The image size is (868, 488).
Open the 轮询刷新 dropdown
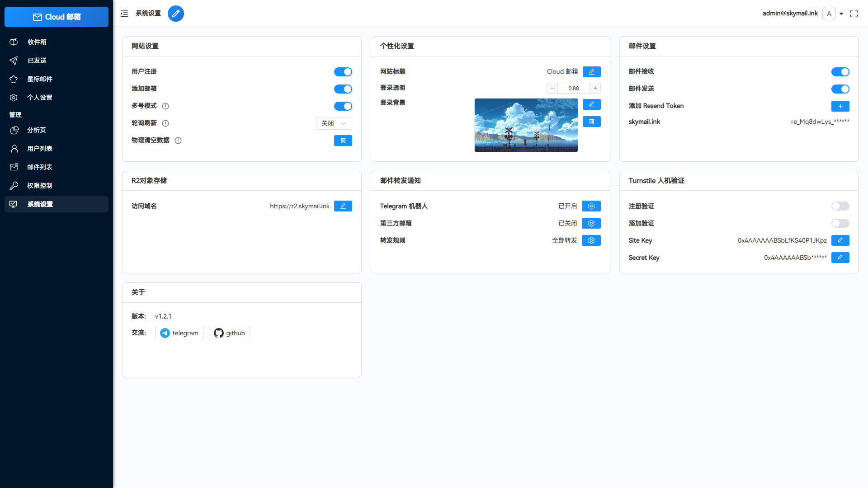[334, 123]
